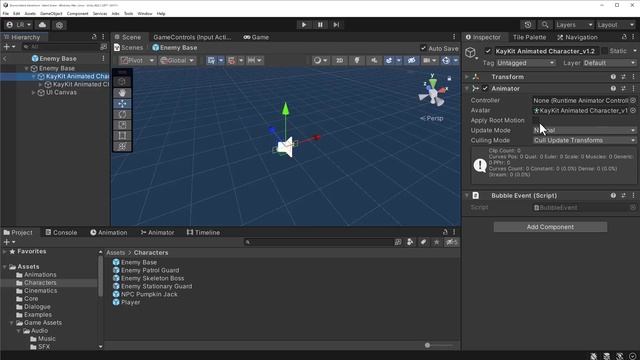Click the Assets breadcrumb in Project panel
Image resolution: width=640 pixels, height=360 pixels.
[x=116, y=253]
